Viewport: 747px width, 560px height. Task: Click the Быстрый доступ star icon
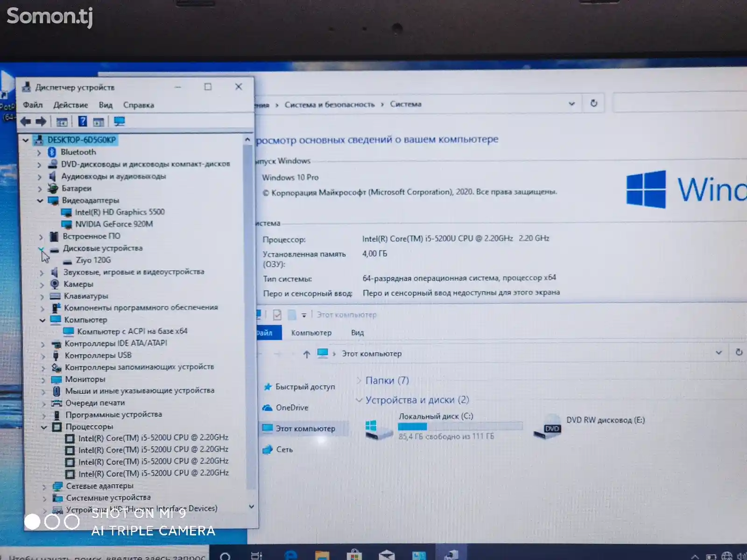(268, 387)
